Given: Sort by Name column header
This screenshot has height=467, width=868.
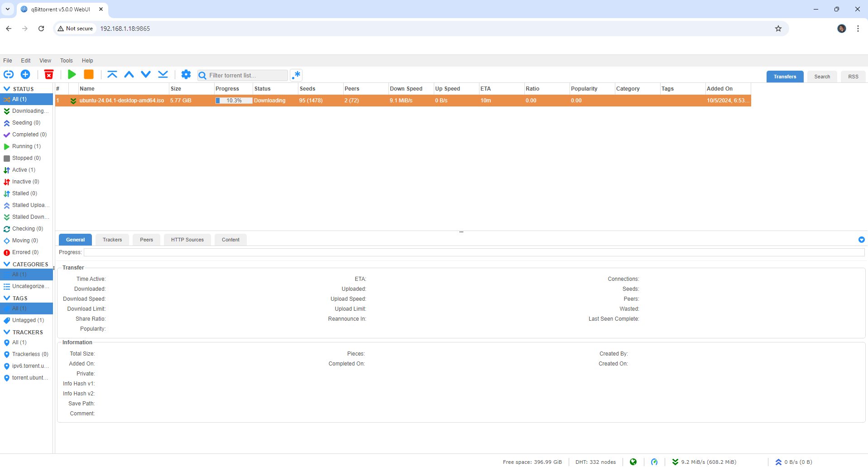Looking at the screenshot, I should (x=123, y=89).
